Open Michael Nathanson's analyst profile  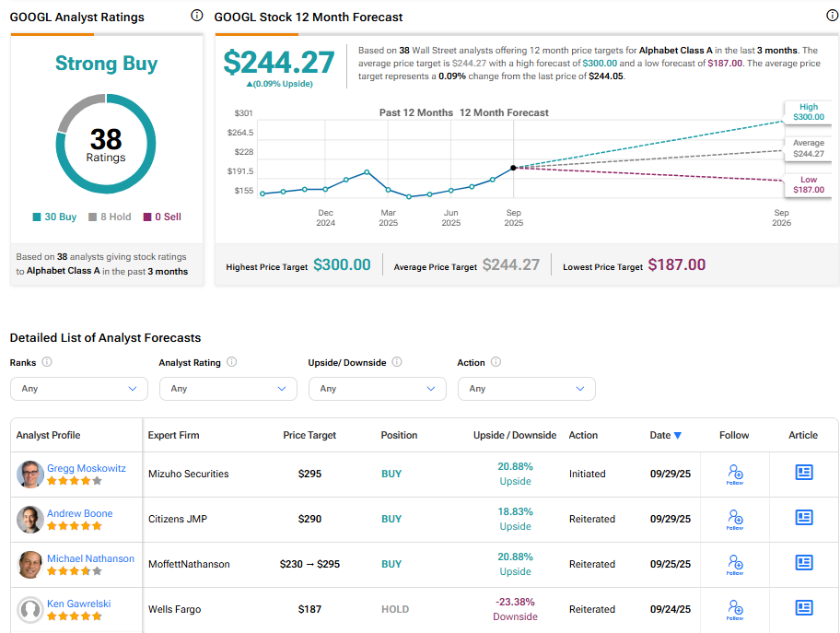pyautogui.click(x=90, y=558)
